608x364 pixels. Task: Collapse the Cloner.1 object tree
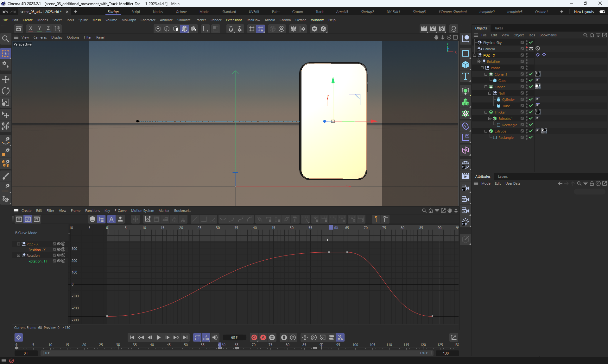[486, 74]
